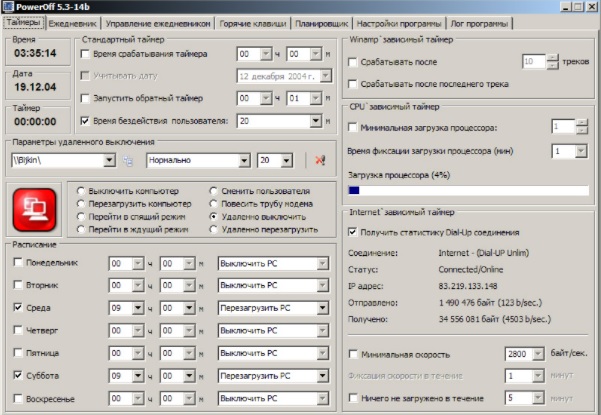Enable Минимальная скорость checkbox

(353, 354)
